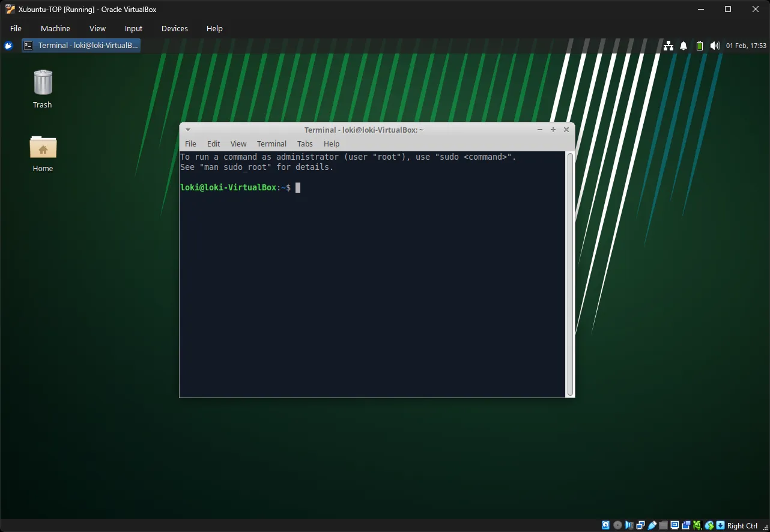The image size is (770, 532).
Task: Click the network adapters status icon
Action: (x=640, y=525)
